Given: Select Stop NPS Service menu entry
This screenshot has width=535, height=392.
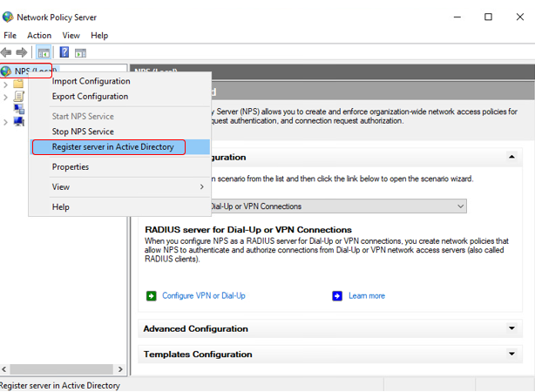Looking at the screenshot, I should (119, 132).
